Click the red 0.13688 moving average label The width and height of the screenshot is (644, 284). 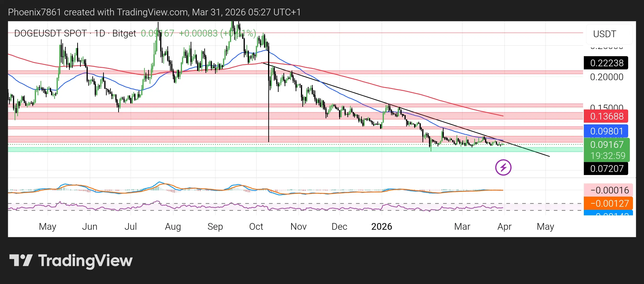pyautogui.click(x=607, y=116)
